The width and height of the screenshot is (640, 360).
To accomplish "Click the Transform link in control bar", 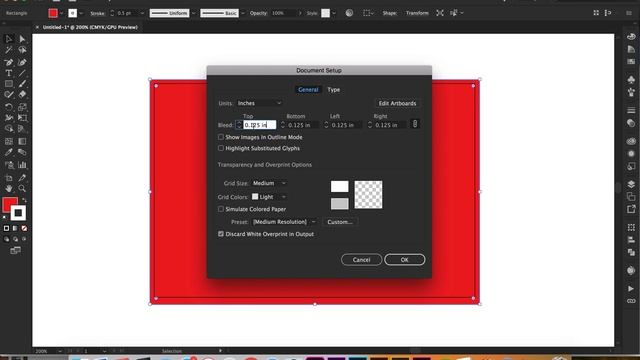I will tap(417, 13).
